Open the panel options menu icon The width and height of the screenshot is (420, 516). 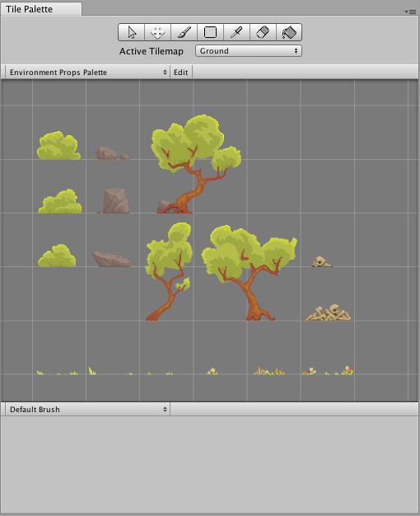click(410, 12)
